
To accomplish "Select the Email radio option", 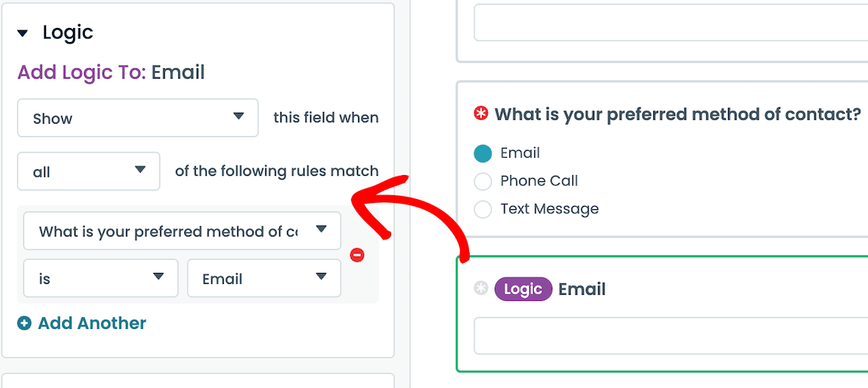I will tap(483, 153).
